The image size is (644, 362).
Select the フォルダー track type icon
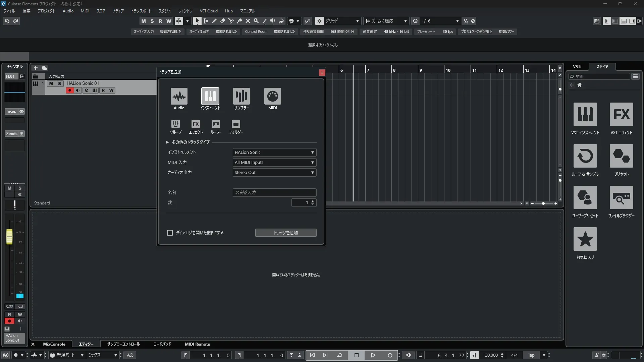tap(236, 124)
